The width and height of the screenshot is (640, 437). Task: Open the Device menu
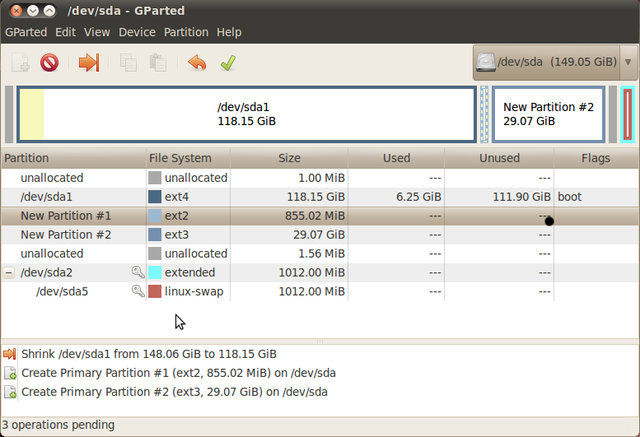click(136, 32)
